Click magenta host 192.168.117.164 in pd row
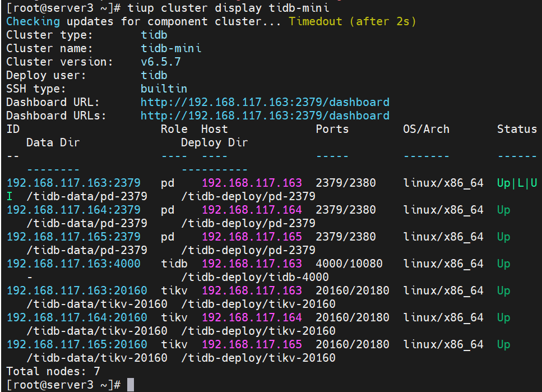 [x=252, y=210]
